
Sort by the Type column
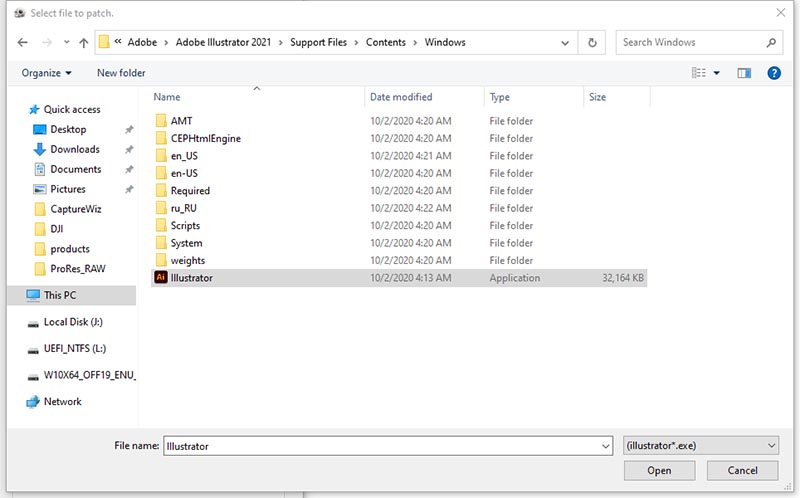[499, 97]
